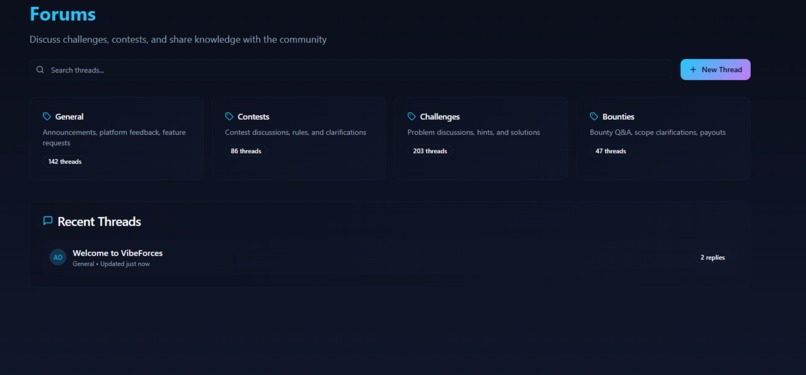Click the General category description text
This screenshot has width=806, height=375.
[x=114, y=138]
